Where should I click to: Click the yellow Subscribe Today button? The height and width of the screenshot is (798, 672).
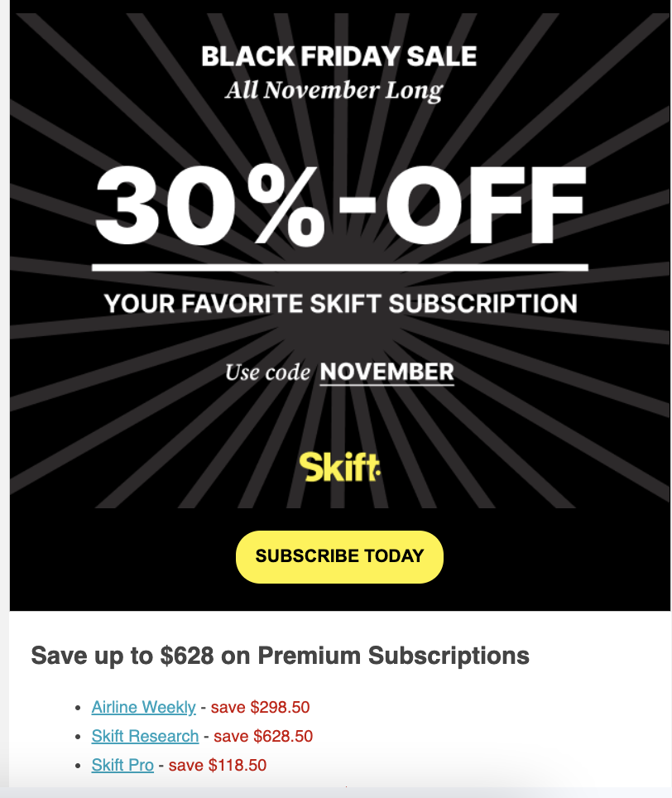coord(339,556)
